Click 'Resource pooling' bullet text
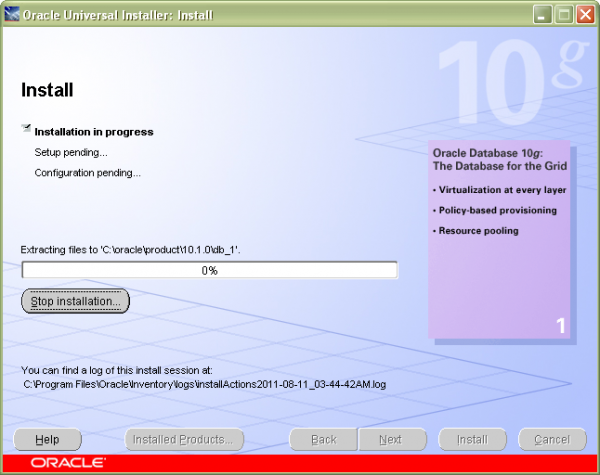 (x=478, y=231)
